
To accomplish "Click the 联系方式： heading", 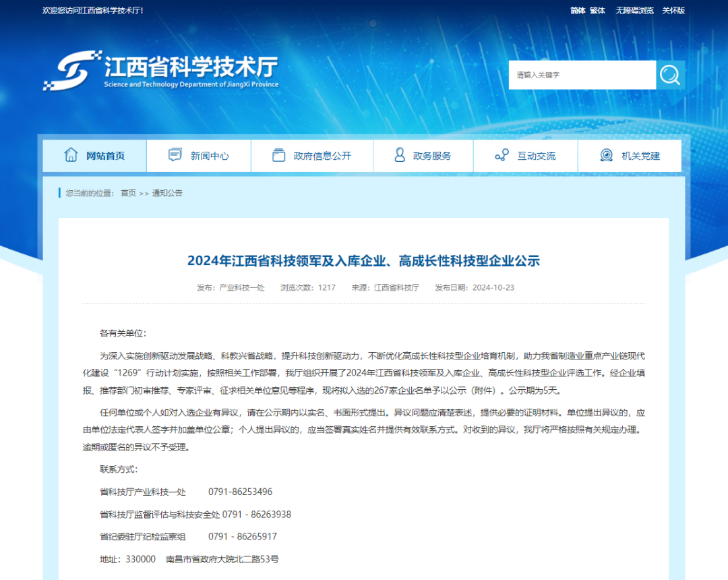I will pos(119,469).
